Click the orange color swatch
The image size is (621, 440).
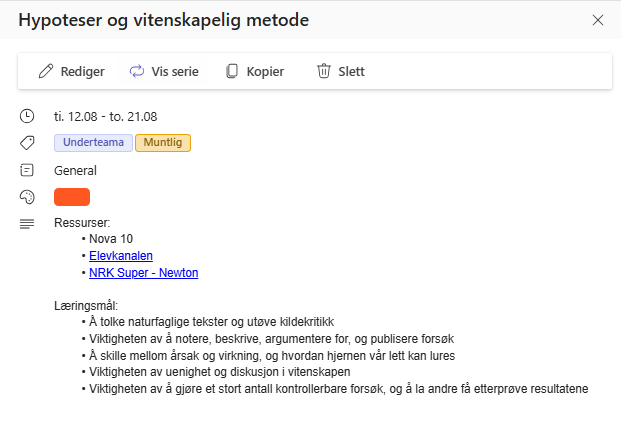(72, 197)
